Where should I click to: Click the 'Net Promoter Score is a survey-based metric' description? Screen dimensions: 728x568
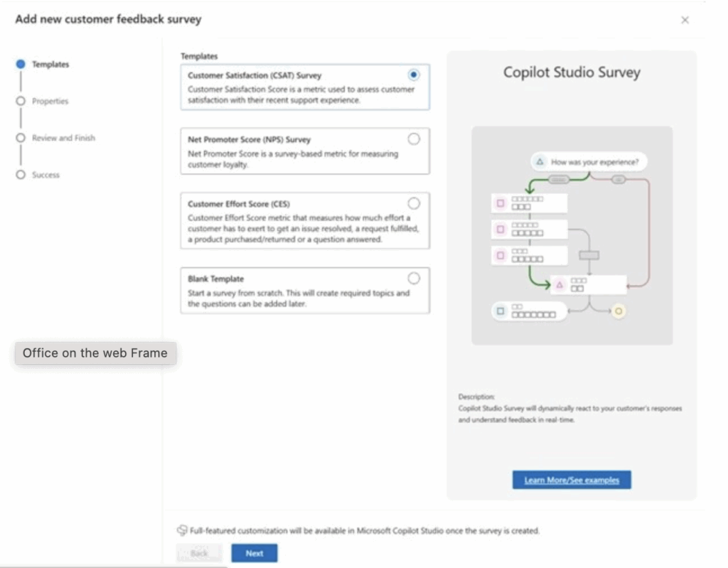tap(293, 159)
